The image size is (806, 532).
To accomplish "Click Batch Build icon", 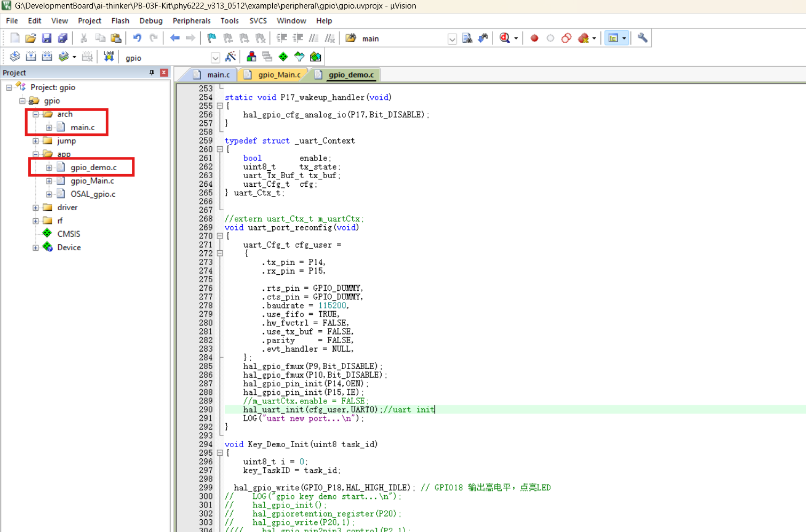I will coord(64,57).
